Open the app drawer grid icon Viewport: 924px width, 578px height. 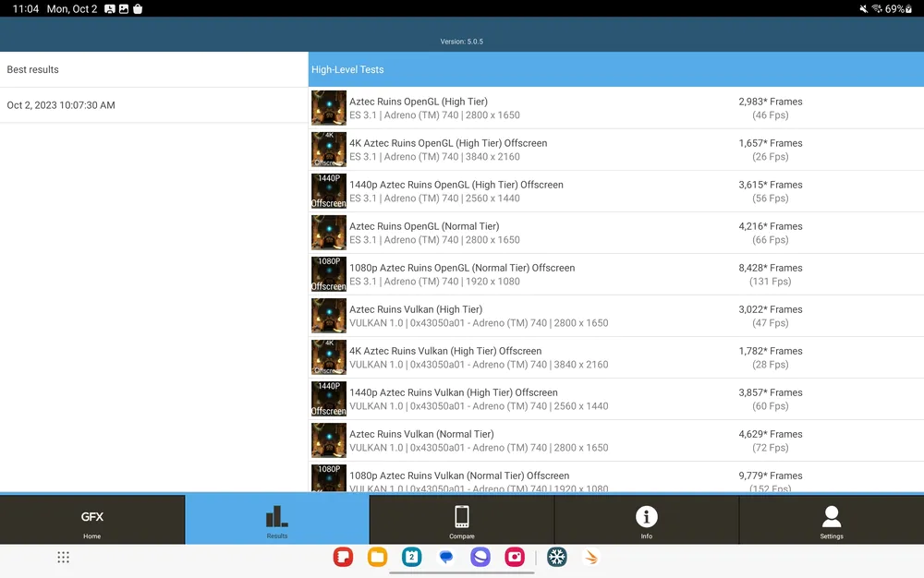[64, 558]
